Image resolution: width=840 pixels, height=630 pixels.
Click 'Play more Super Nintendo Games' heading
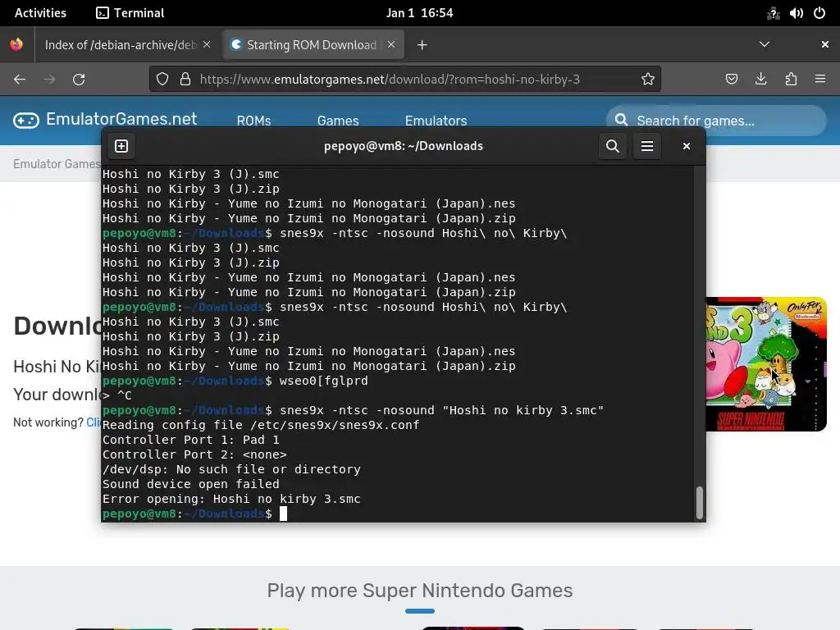(420, 591)
